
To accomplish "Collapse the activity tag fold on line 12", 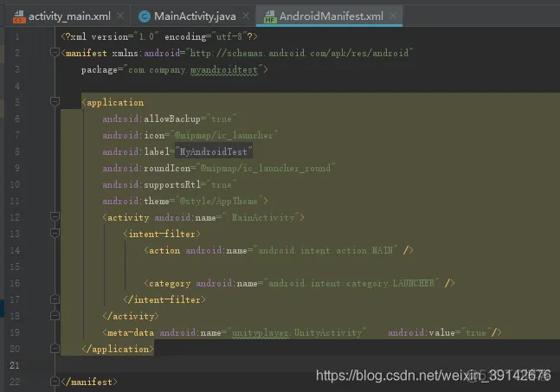I will (x=55, y=217).
